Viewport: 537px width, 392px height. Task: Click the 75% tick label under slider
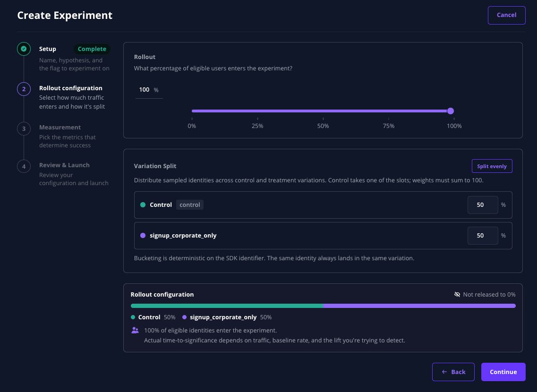(x=389, y=126)
